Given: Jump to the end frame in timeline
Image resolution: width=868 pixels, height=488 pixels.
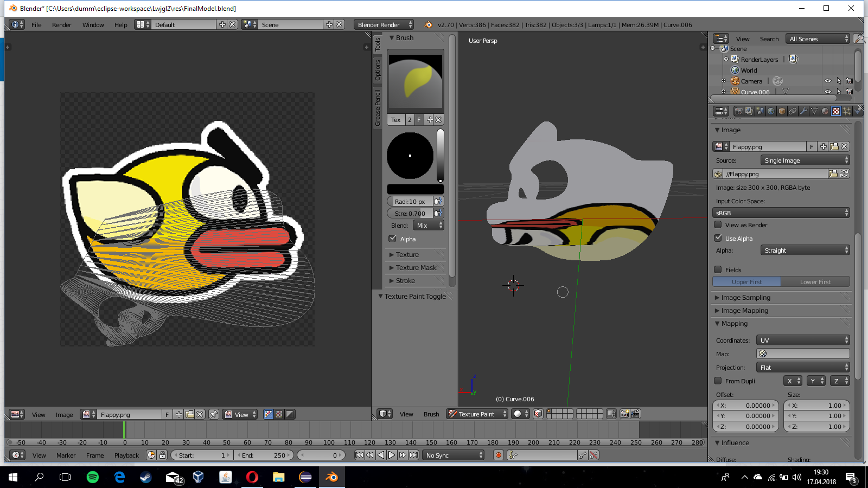Looking at the screenshot, I should pyautogui.click(x=413, y=455).
